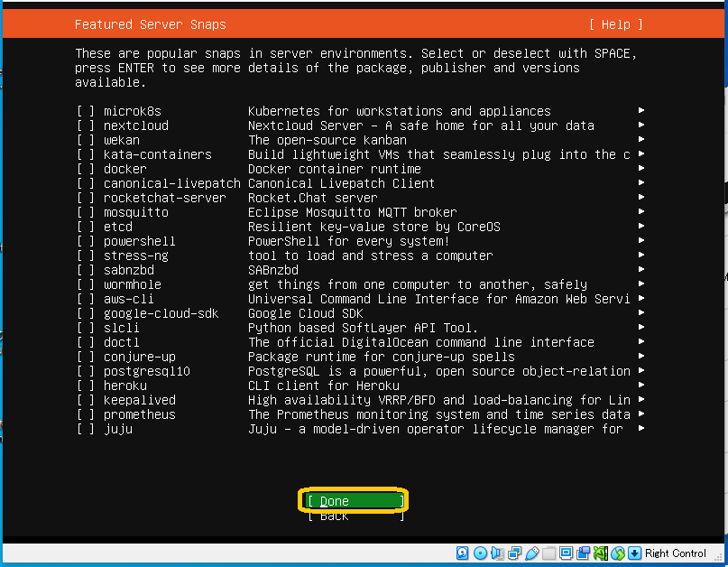Toggle the docker snap checkbox
This screenshot has width=728, height=567.
click(86, 169)
